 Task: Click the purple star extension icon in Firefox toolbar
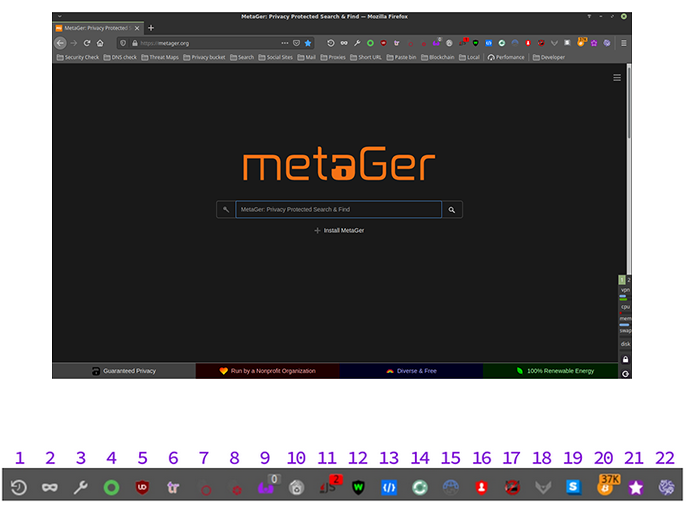594,43
